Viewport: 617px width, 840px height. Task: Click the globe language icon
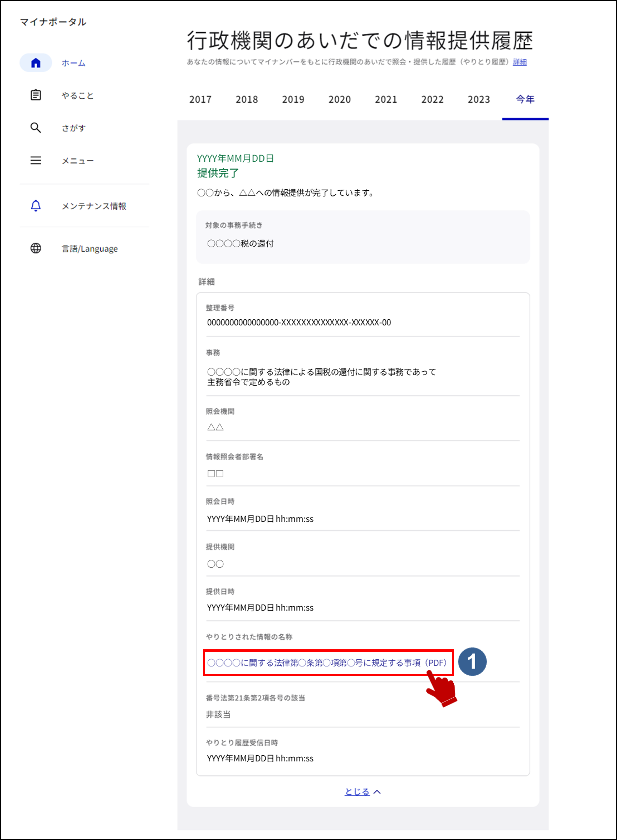click(x=36, y=248)
